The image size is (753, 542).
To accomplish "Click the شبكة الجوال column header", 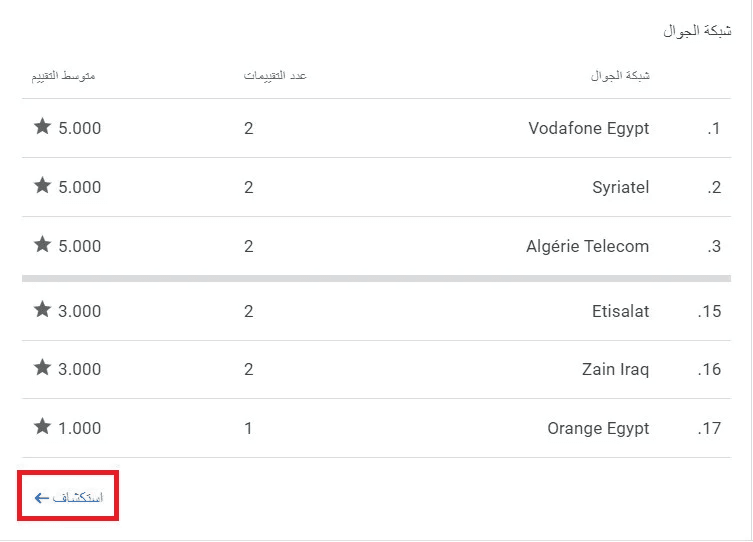I will [620, 76].
